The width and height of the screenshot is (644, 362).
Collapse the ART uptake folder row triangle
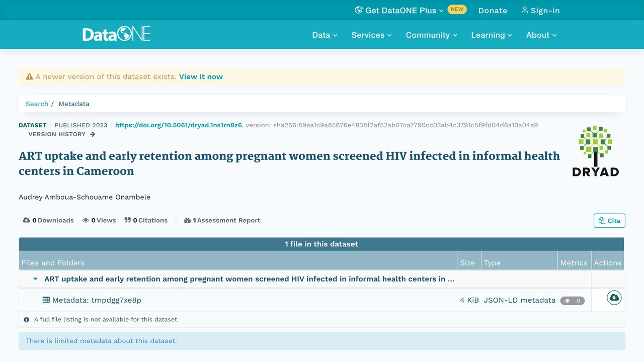pyautogui.click(x=35, y=279)
